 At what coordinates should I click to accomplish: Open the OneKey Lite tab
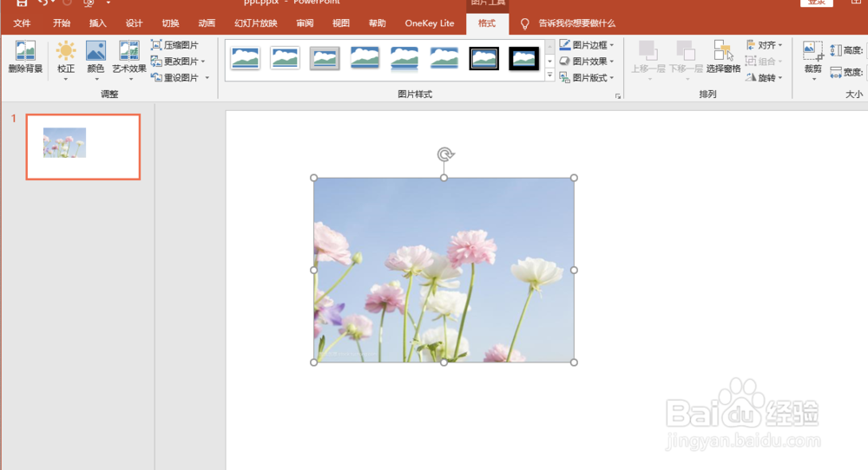click(430, 23)
